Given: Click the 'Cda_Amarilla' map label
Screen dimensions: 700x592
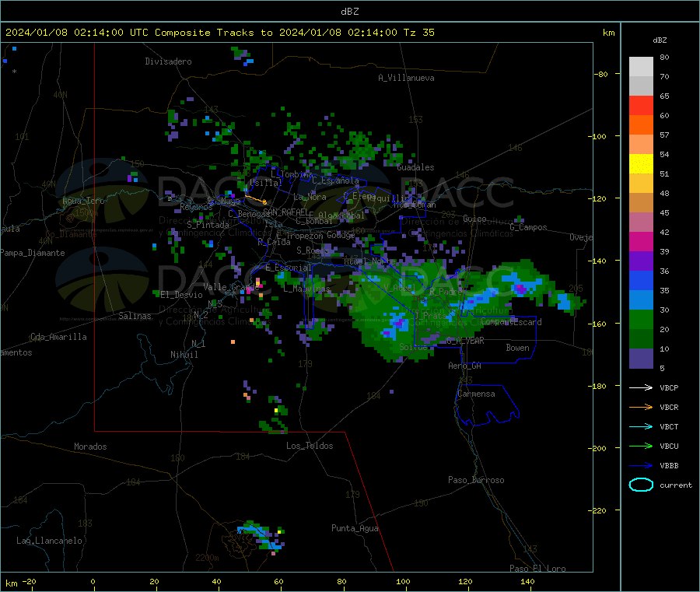Looking at the screenshot, I should tap(58, 337).
